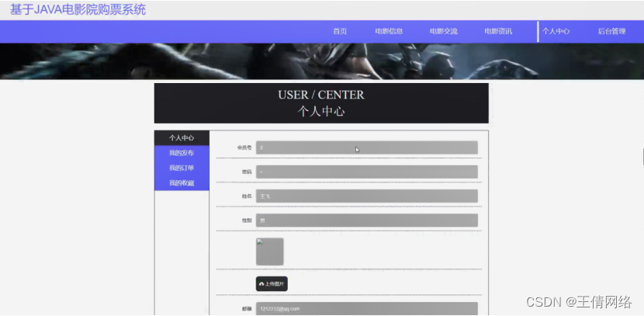This screenshot has width=644, height=316.
Task: Go to 首页 in the navigation bar
Action: [x=340, y=32]
